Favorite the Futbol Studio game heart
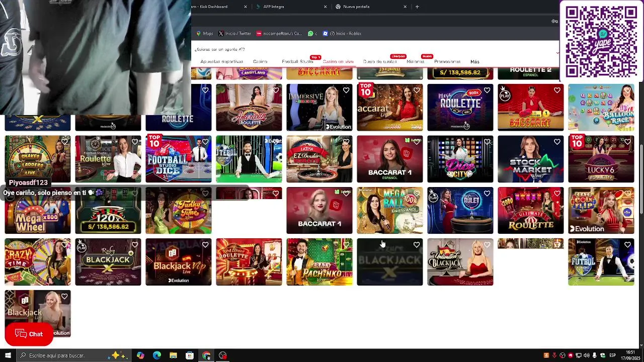The image size is (644, 362). point(628,245)
